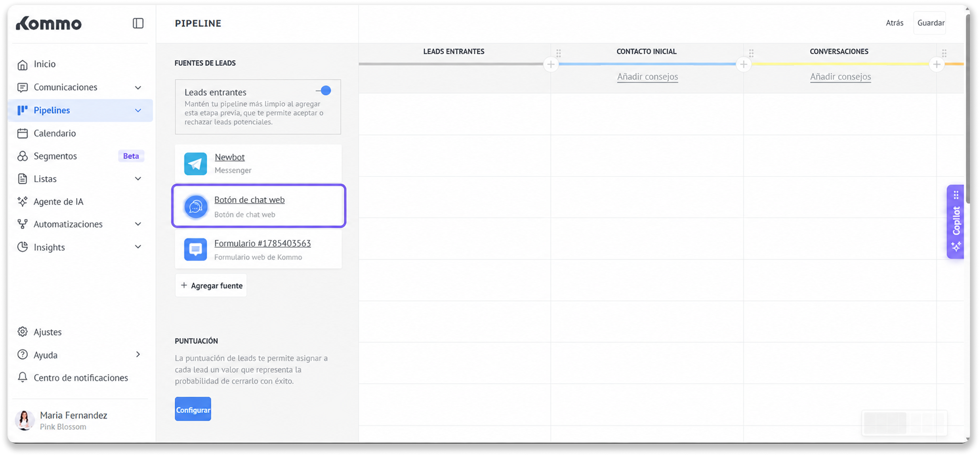Click the Ayuda question mark icon
The image size is (980, 456).
click(23, 355)
